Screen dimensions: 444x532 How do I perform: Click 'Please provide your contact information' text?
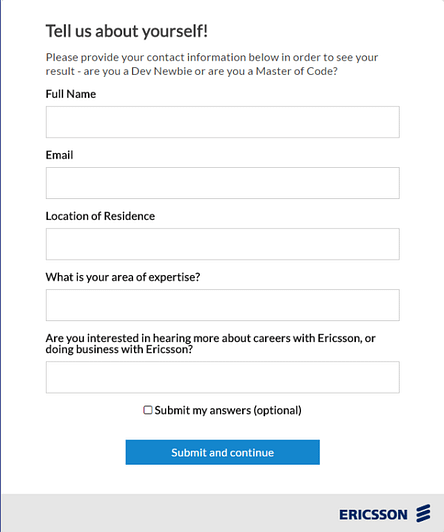[x=146, y=57]
